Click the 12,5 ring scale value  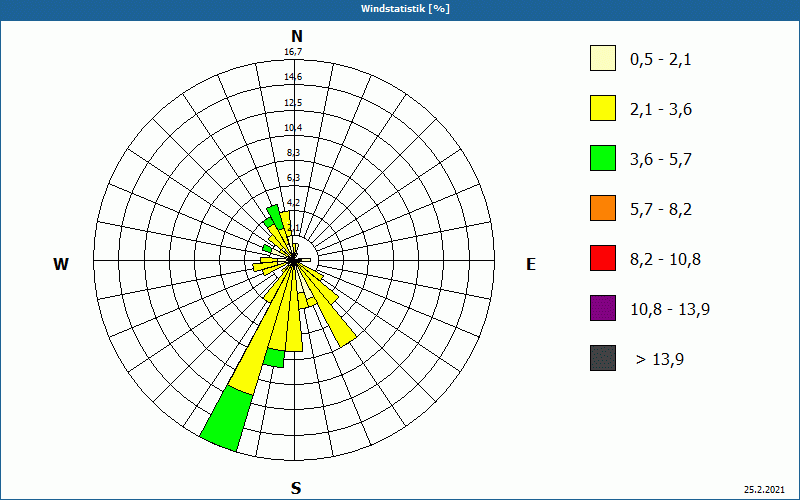coord(293,103)
